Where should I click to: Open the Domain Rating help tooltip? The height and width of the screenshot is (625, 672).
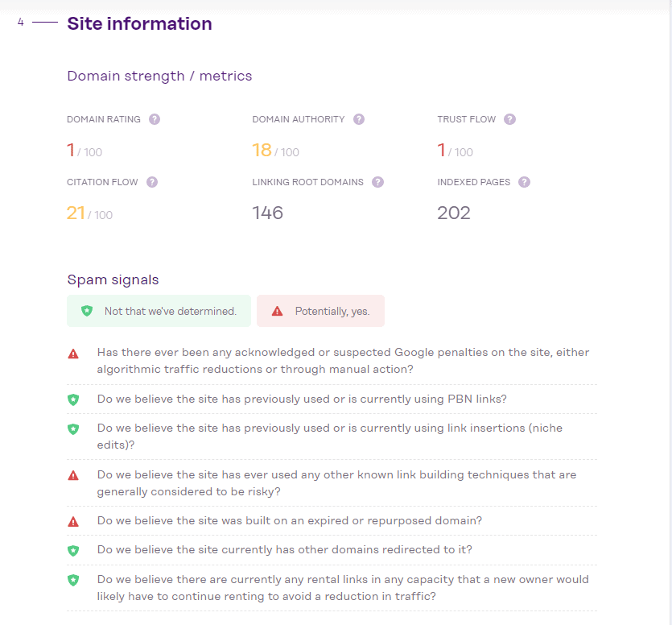155,118
